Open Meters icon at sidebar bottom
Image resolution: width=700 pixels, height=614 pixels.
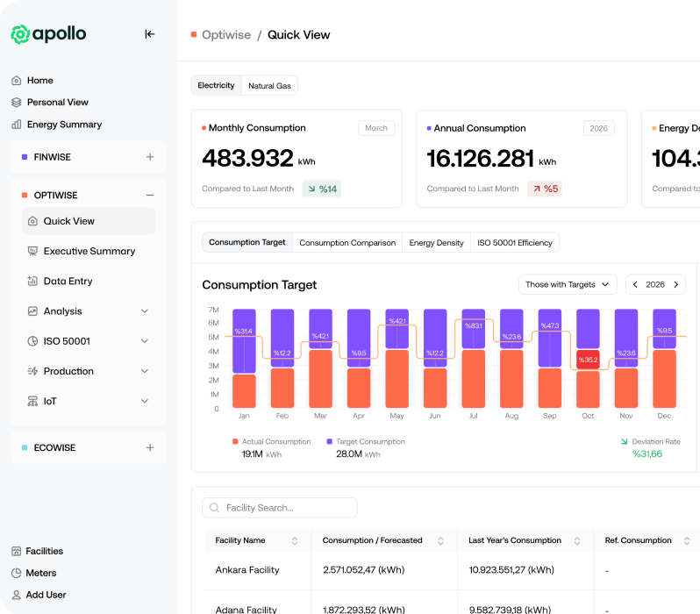(x=16, y=574)
